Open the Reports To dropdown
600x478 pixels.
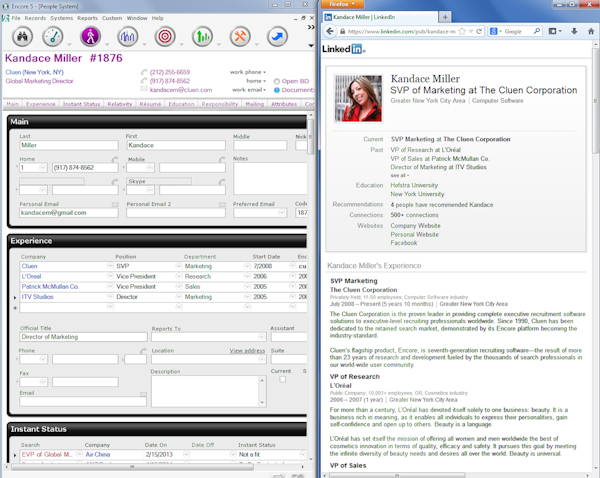tap(262, 337)
